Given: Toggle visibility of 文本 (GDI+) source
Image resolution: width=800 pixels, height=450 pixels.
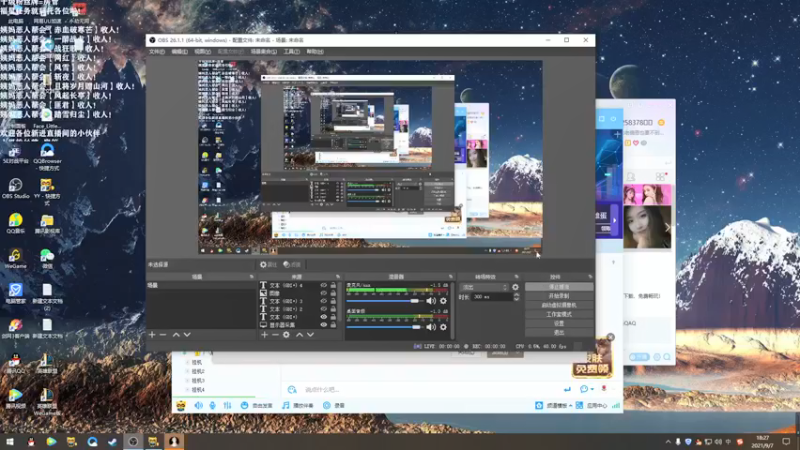Looking at the screenshot, I should (323, 317).
